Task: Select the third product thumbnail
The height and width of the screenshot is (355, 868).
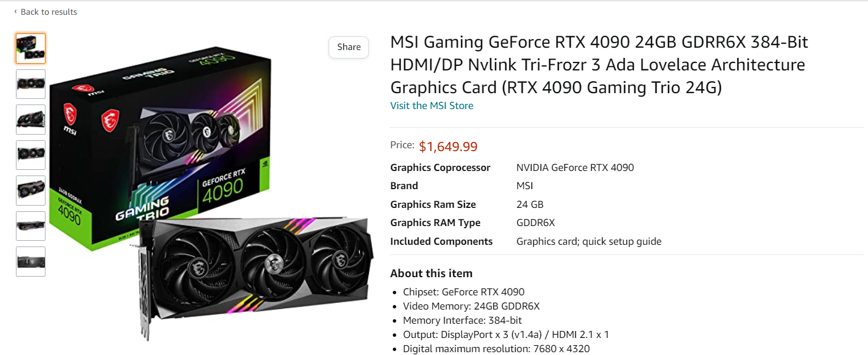Action: 31,119
